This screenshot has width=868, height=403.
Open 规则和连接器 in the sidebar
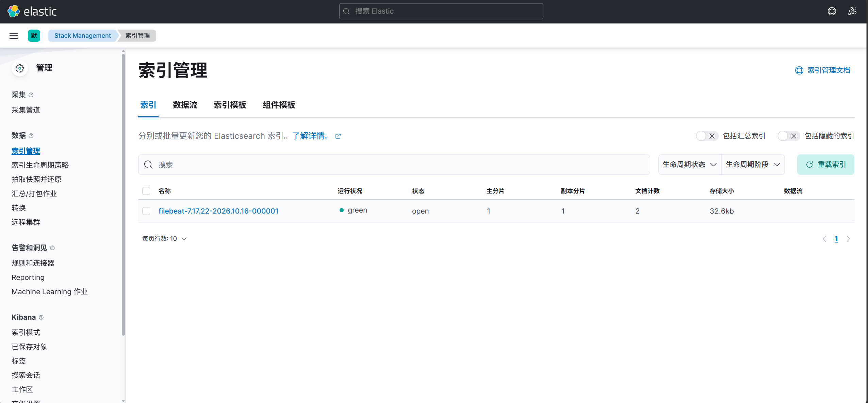33,263
